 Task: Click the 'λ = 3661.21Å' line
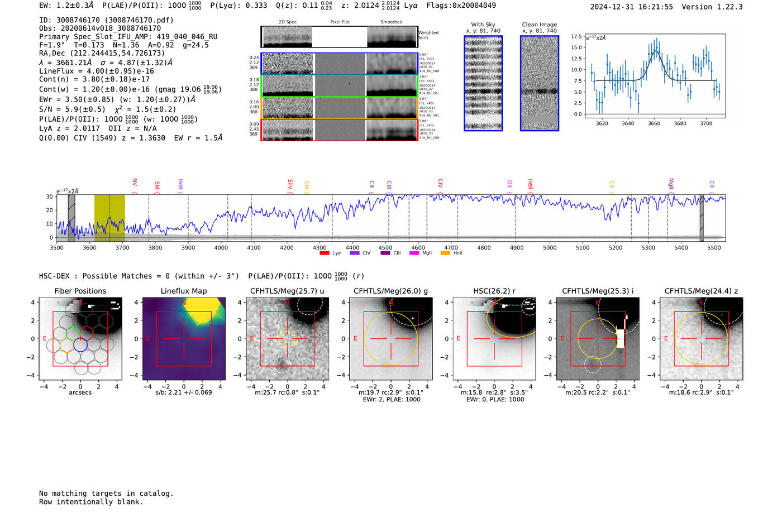106,63
